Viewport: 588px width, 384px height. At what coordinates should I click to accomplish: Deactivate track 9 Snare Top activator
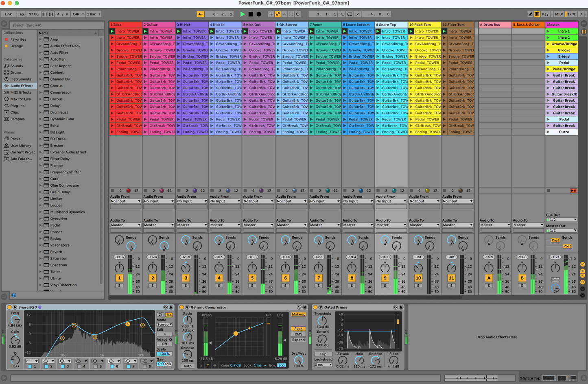pos(385,278)
